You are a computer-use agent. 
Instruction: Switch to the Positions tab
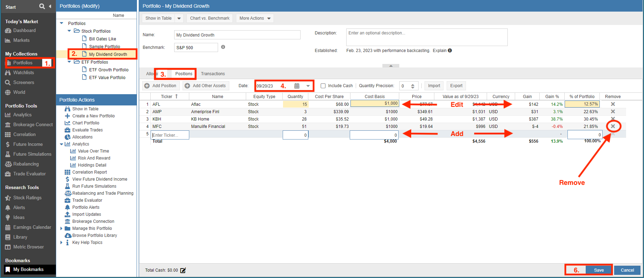coord(184,74)
